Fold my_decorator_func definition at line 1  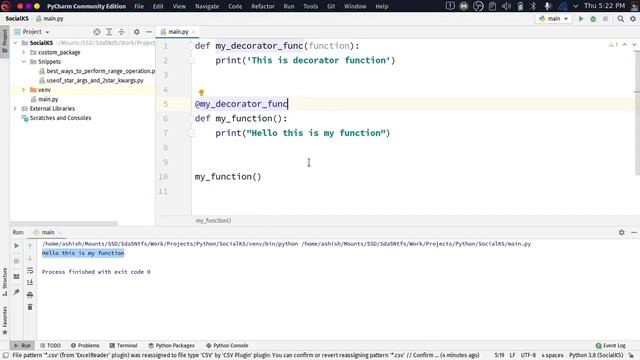point(191,46)
